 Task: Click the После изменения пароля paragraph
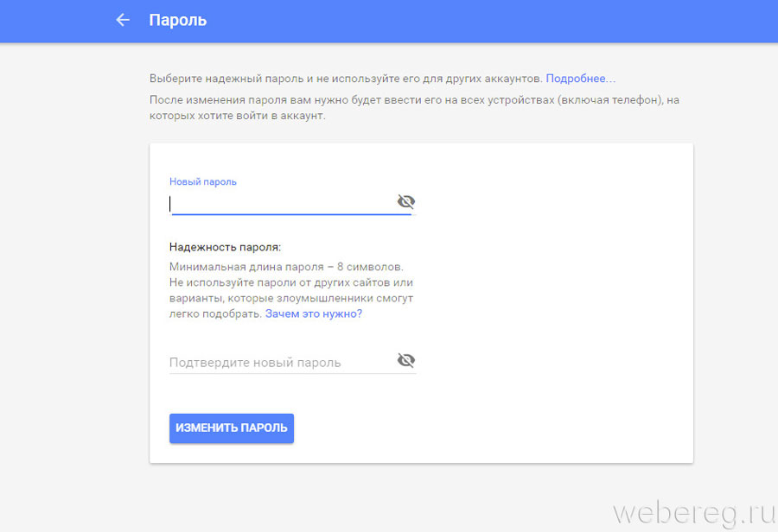[x=414, y=108]
